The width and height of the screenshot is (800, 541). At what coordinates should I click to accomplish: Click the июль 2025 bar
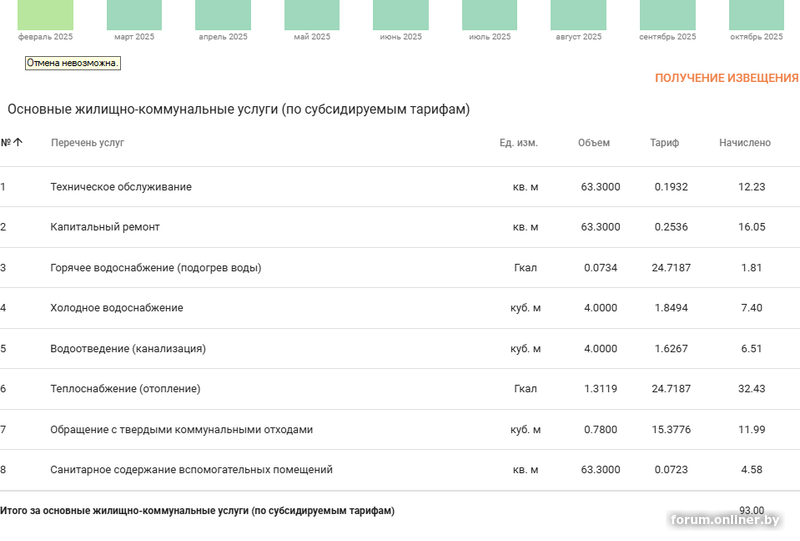[x=490, y=15]
